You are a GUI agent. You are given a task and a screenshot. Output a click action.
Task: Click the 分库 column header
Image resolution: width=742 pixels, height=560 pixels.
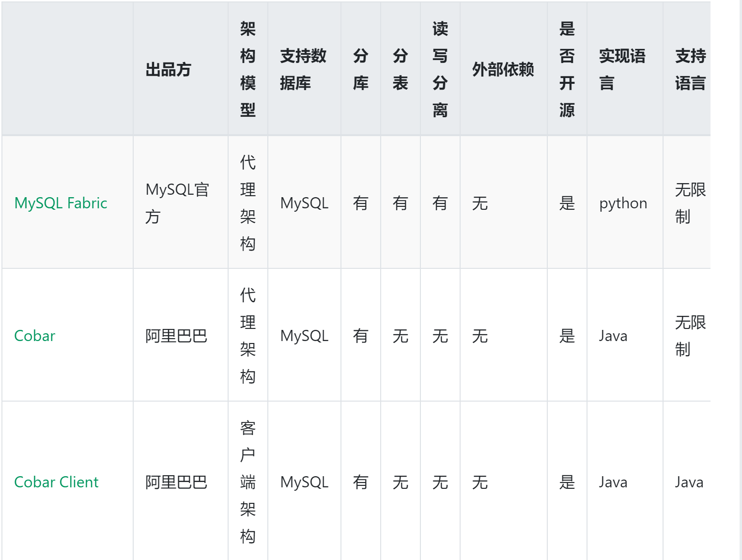[361, 69]
